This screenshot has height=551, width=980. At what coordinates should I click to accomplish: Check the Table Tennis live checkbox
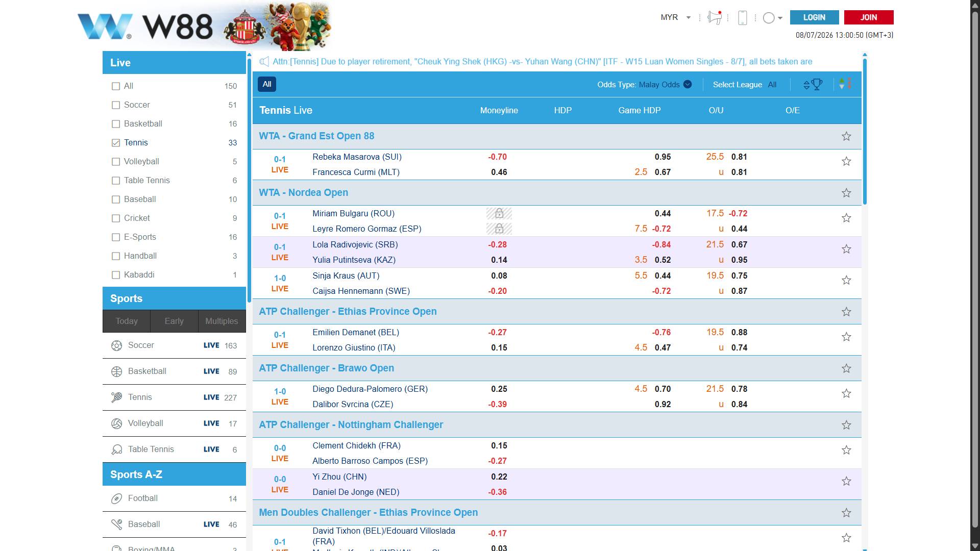[x=116, y=181]
